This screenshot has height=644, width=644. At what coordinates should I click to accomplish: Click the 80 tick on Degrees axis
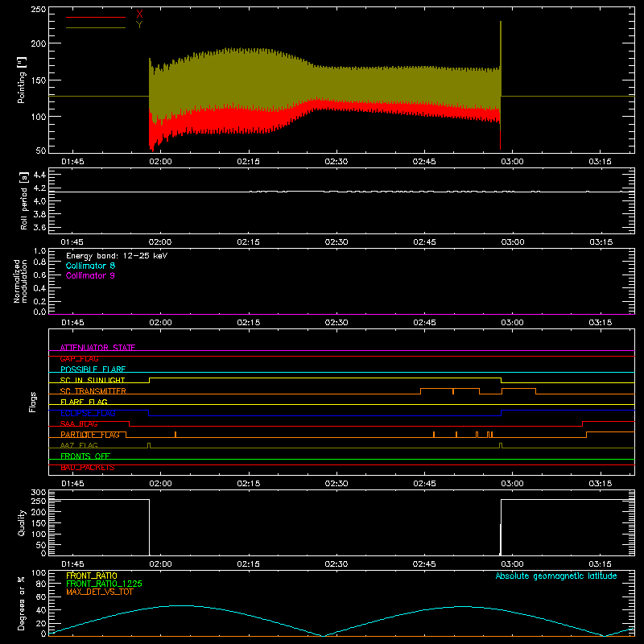[41, 584]
